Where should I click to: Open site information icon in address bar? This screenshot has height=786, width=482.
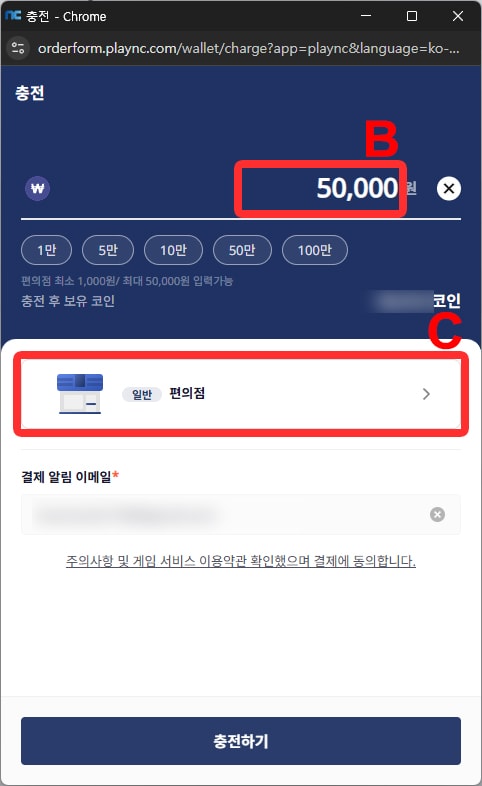tap(18, 48)
